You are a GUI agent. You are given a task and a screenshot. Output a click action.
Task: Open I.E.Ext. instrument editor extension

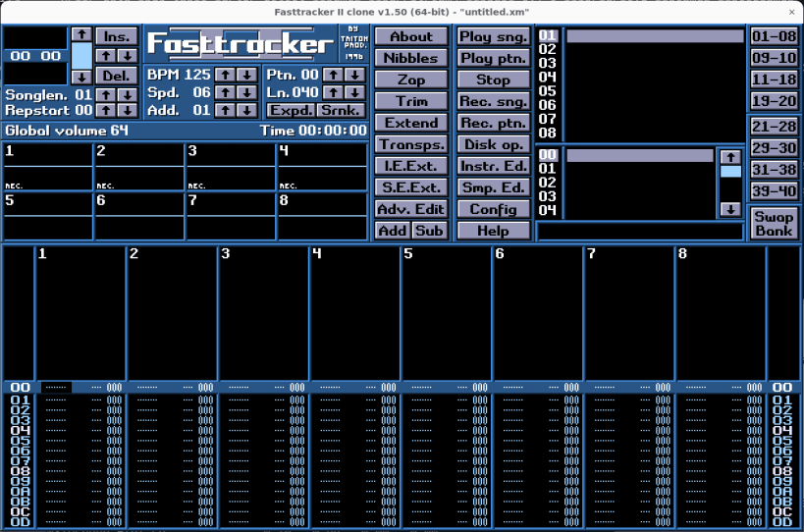(411, 166)
